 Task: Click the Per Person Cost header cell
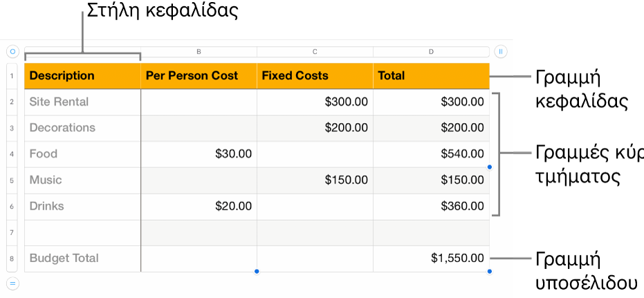click(x=199, y=76)
